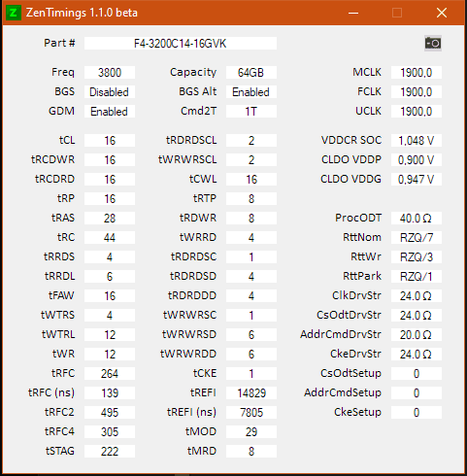Click the CLDO VDDG voltage 0,947 V

(x=417, y=179)
